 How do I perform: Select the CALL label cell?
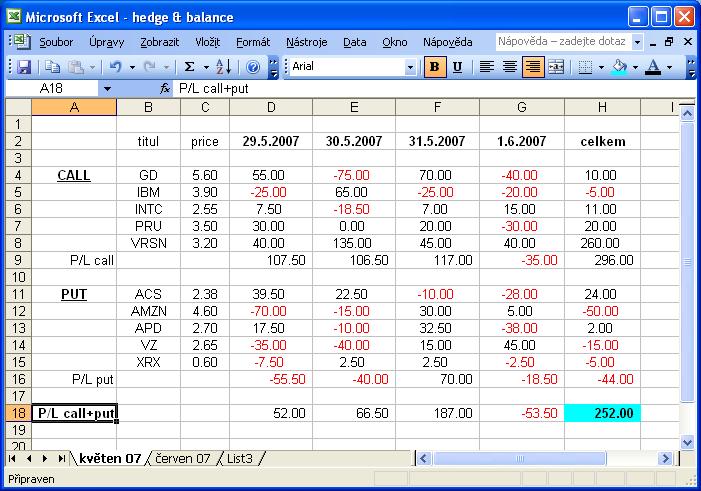[74, 175]
